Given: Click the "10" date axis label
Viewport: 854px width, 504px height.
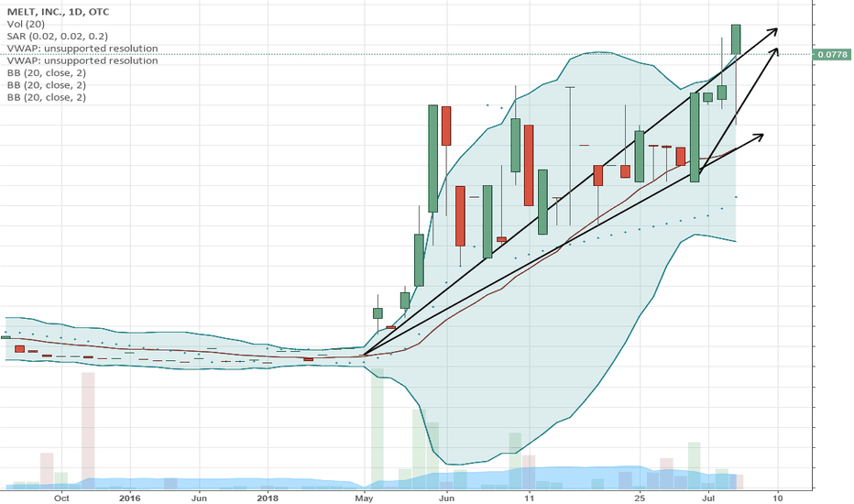Looking at the screenshot, I should (x=778, y=498).
